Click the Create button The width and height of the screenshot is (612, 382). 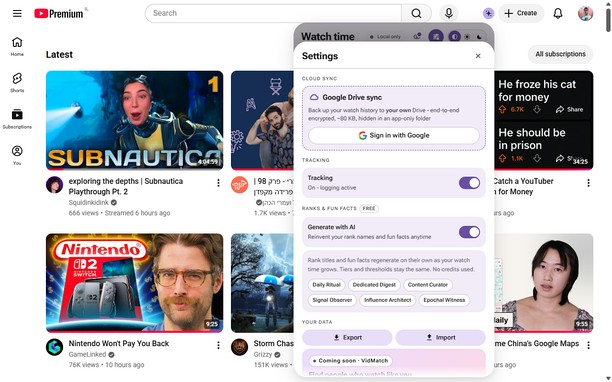coord(521,13)
